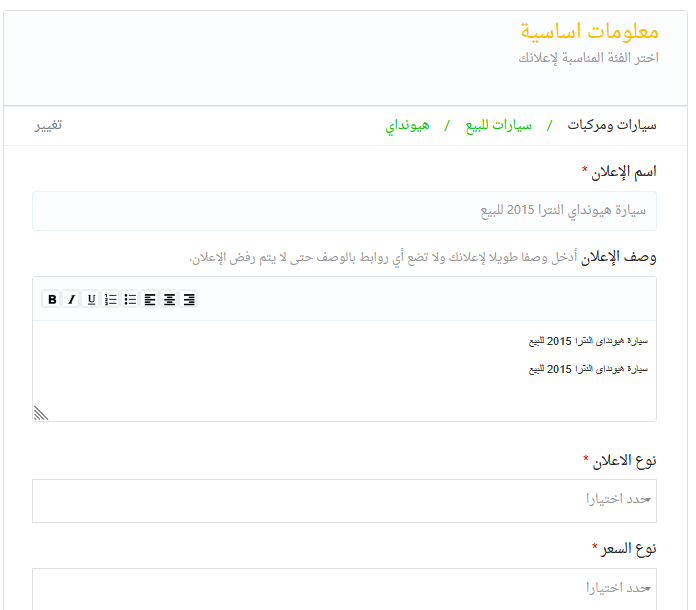
Task: Select second description line in editor
Action: (x=588, y=369)
